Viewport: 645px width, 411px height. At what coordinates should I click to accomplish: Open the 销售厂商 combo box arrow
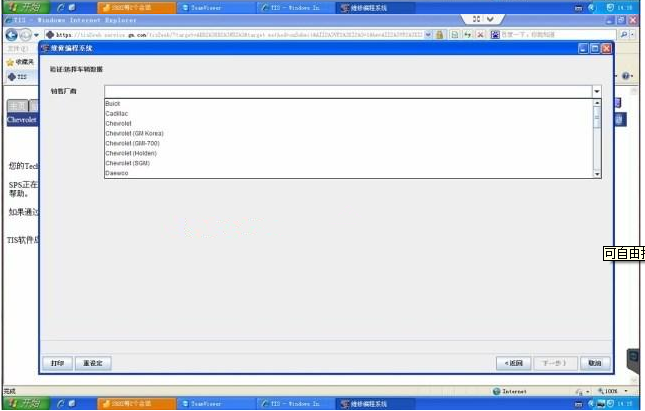(x=596, y=91)
